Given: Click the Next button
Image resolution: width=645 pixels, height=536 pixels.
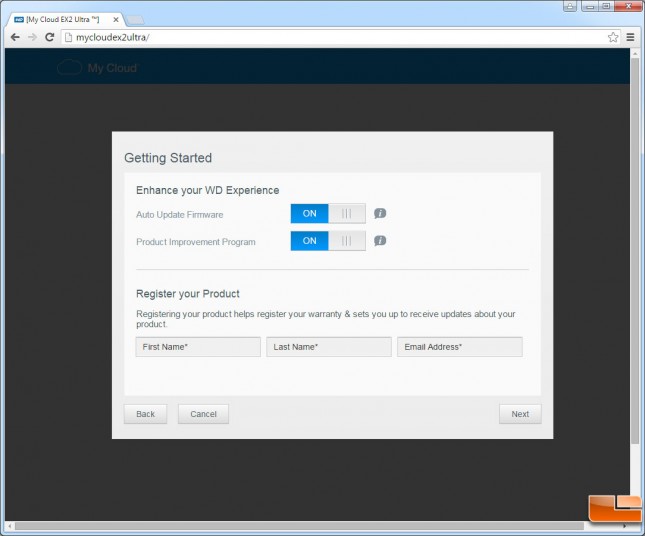Looking at the screenshot, I should click(520, 414).
